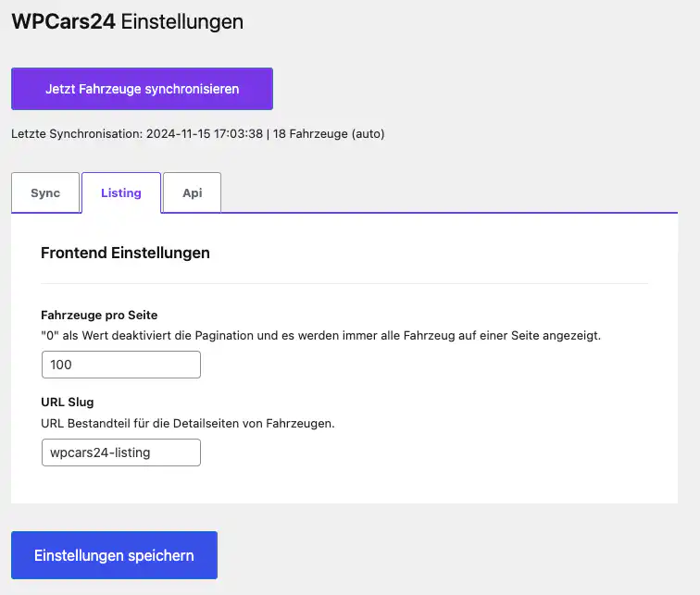700x595 pixels.
Task: Click the Letzte Synchronisation timestamp text
Action: pyautogui.click(x=137, y=134)
